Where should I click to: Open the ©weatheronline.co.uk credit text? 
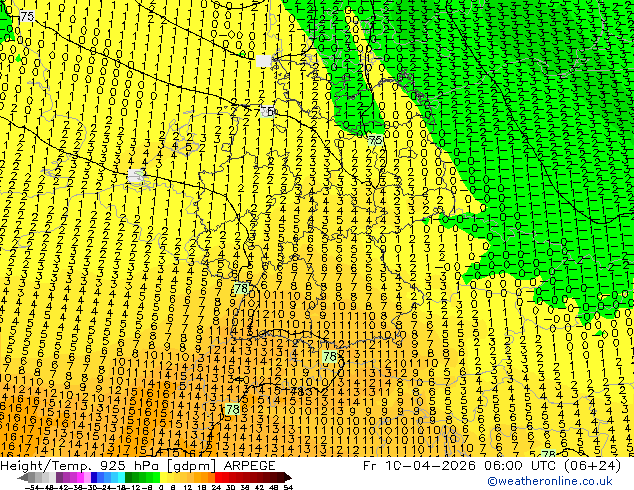click(x=550, y=481)
